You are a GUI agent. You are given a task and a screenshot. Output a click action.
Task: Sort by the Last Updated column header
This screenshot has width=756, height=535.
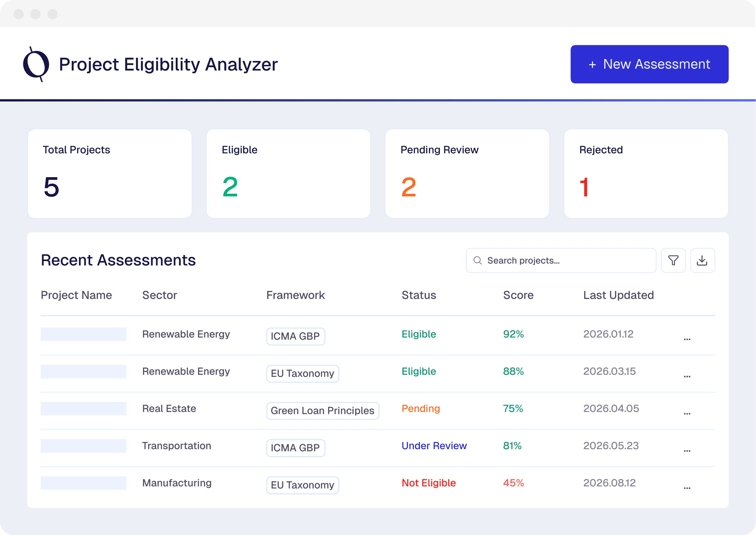point(618,295)
